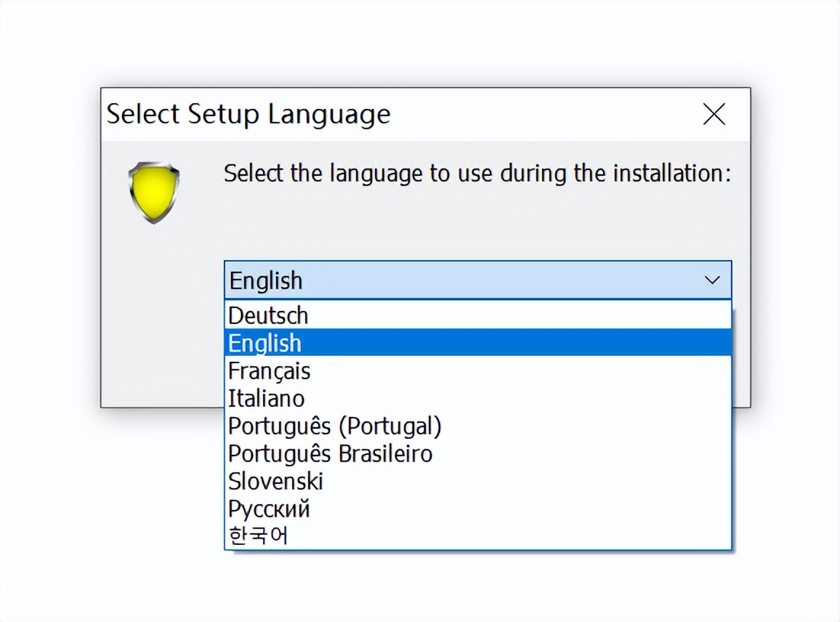Screen dimensions: 840x622
Task: Click the yellow shield setup icon
Action: pyautogui.click(x=153, y=192)
